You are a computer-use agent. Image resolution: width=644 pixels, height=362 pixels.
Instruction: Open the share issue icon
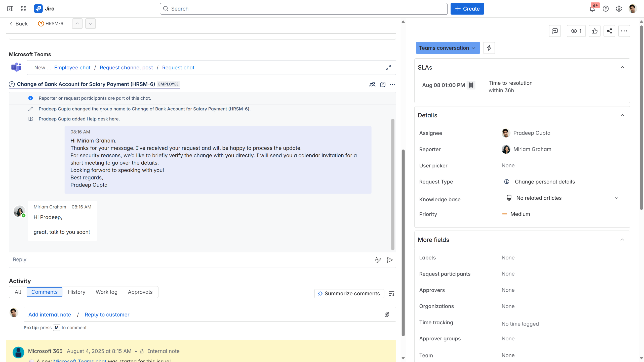click(x=609, y=31)
